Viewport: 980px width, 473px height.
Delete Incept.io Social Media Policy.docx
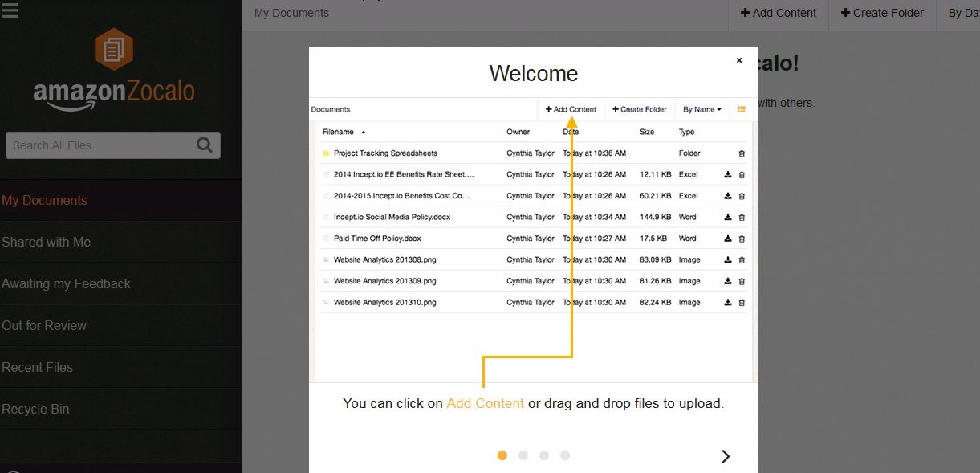(x=742, y=217)
